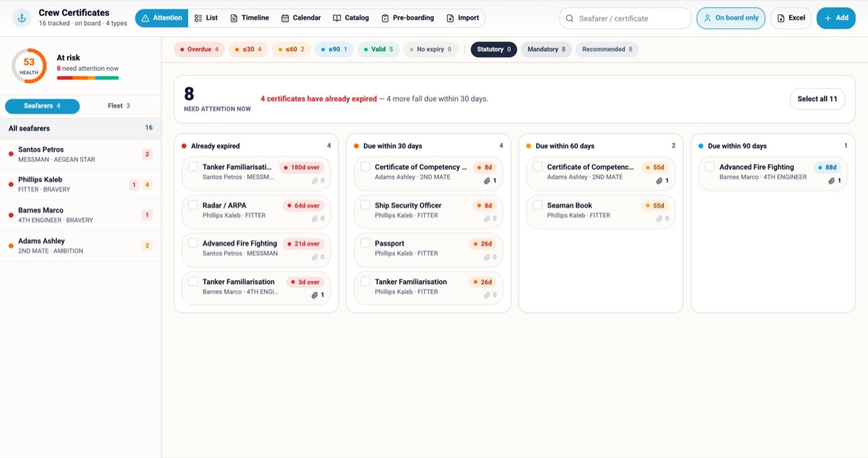This screenshot has height=458, width=868.
Task: Open the Timeline view
Action: tap(249, 18)
